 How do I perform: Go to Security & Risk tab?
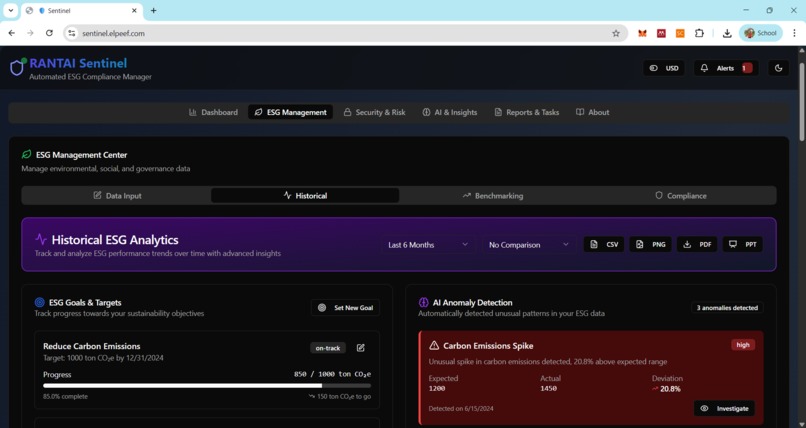(375, 112)
